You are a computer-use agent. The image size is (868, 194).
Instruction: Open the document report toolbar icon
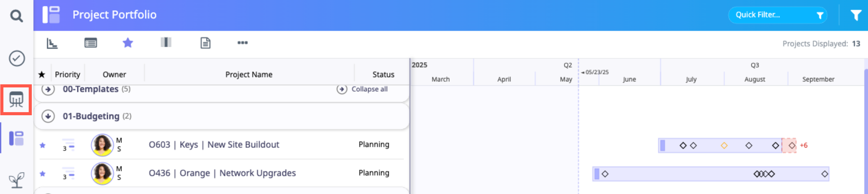point(205,43)
